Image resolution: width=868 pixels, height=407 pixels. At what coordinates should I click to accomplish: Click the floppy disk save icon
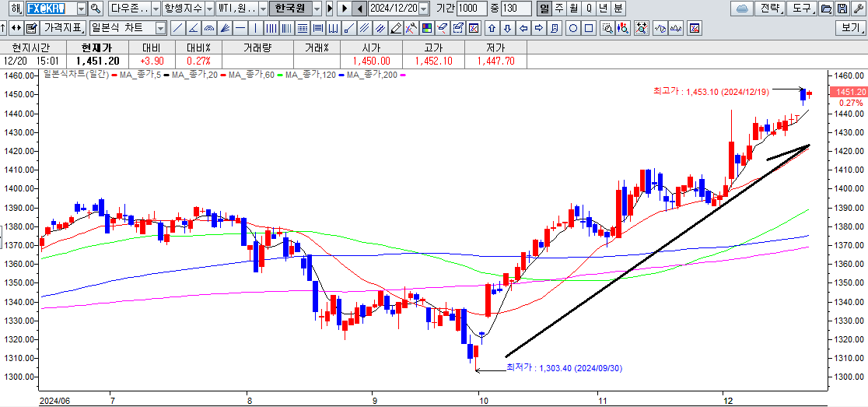(x=842, y=9)
